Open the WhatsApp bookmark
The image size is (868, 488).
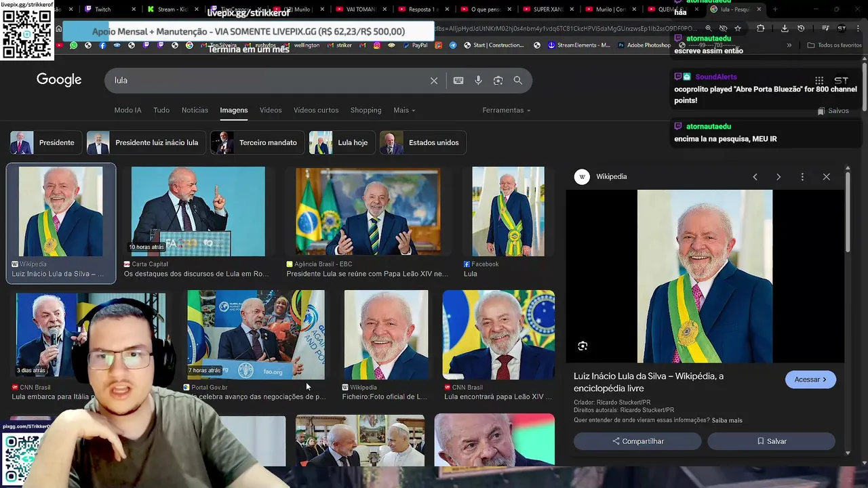point(74,45)
